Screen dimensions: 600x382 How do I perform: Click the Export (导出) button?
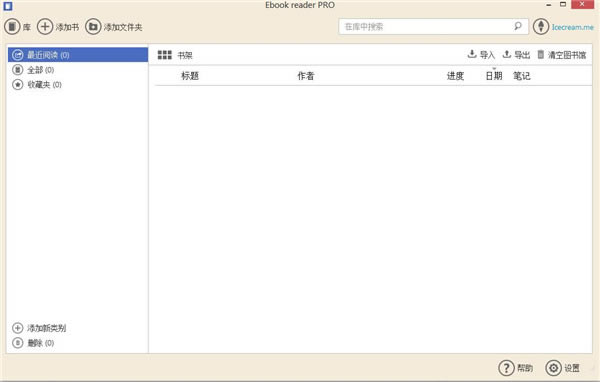pyautogui.click(x=516, y=55)
